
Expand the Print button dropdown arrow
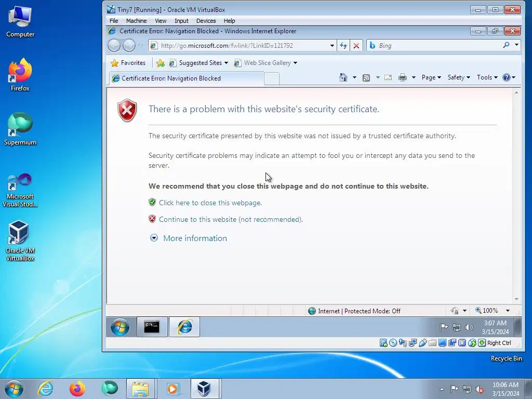[414, 78]
